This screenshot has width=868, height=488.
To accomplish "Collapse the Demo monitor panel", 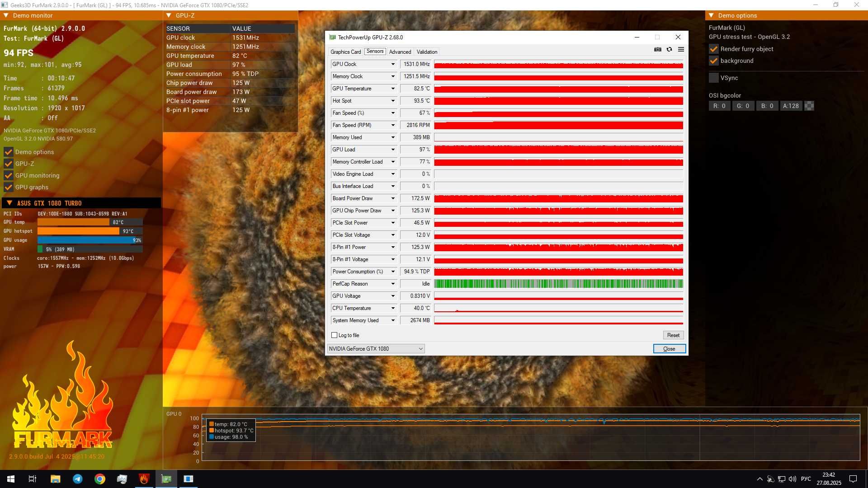I will coord(6,15).
